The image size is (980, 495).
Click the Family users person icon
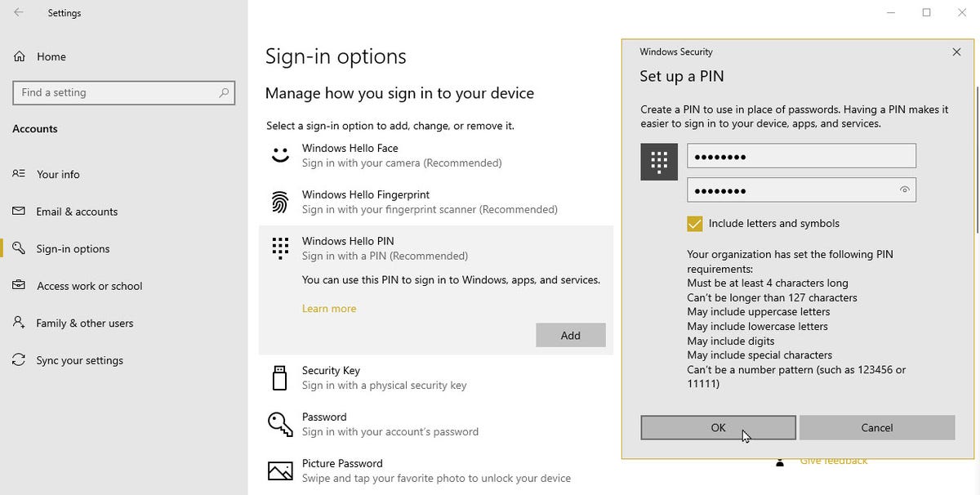pyautogui.click(x=19, y=323)
